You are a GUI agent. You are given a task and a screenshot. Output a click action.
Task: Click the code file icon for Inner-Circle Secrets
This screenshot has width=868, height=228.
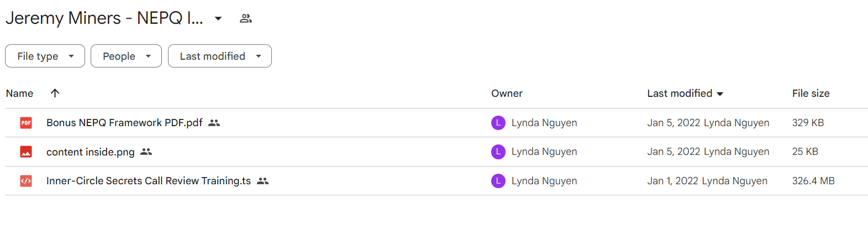point(26,181)
